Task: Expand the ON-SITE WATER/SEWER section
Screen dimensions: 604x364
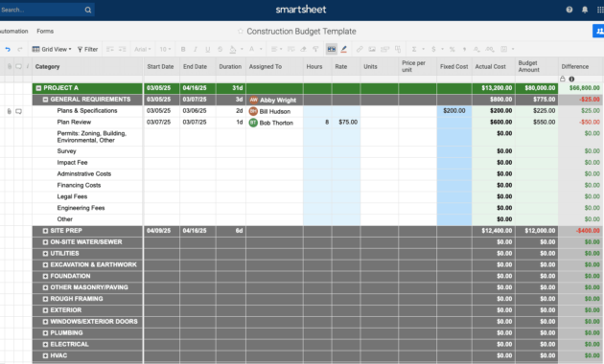Action: click(x=45, y=242)
